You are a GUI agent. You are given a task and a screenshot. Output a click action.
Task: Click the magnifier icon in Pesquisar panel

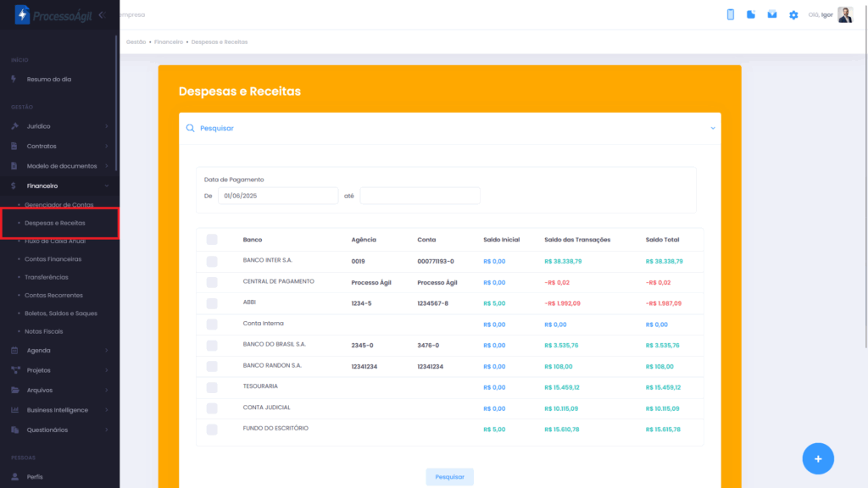pyautogui.click(x=191, y=129)
